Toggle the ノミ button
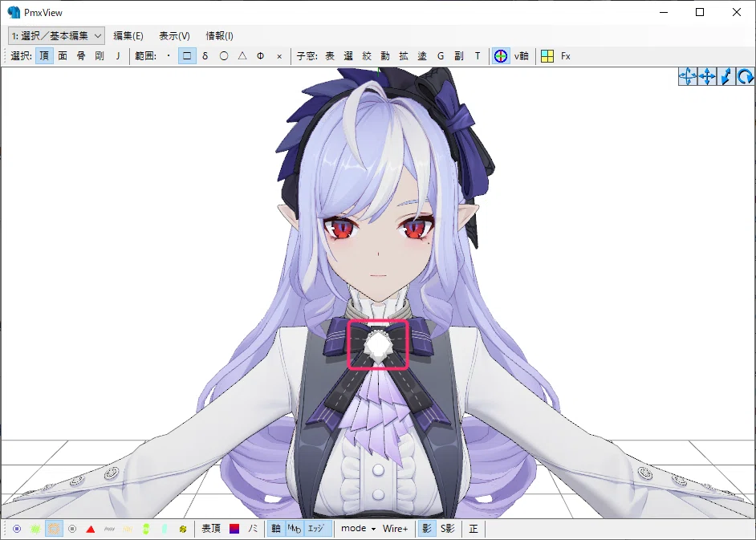The height and width of the screenshot is (540, 756). [x=253, y=529]
